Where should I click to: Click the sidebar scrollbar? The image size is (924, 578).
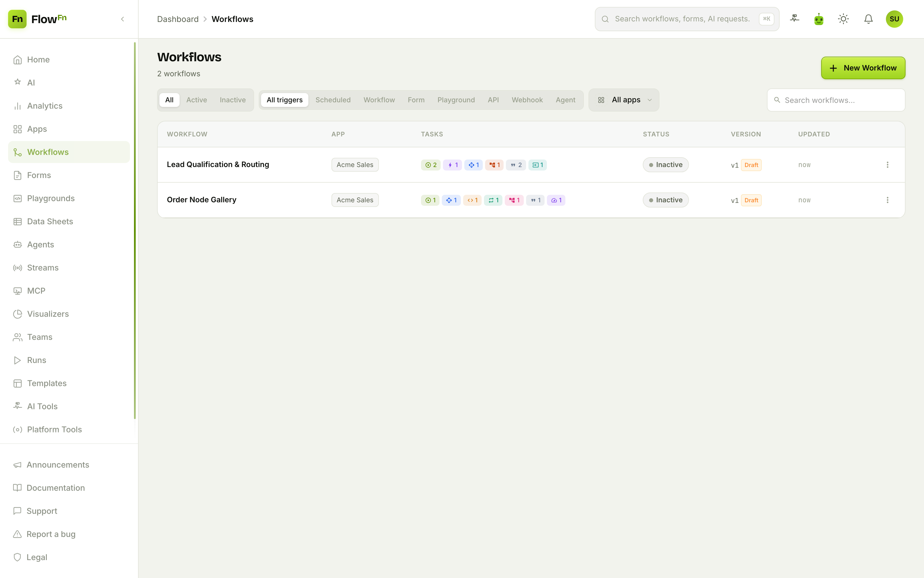[135, 231]
